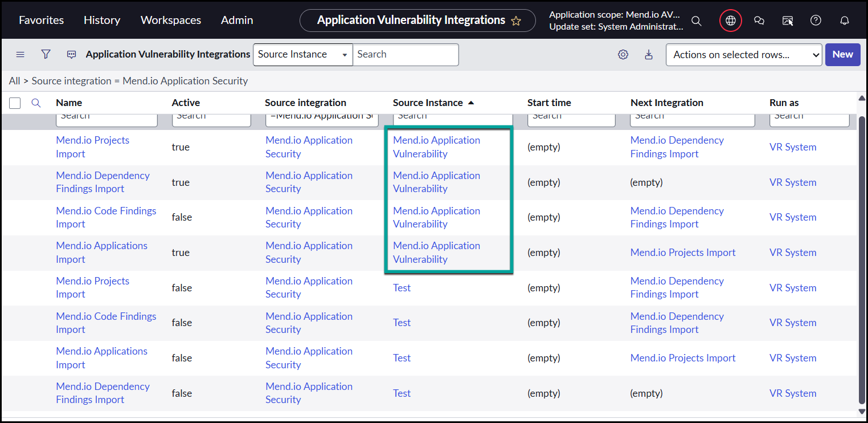The width and height of the screenshot is (868, 423).
Task: Open Actions on selected rows dropdown
Action: 743,55
